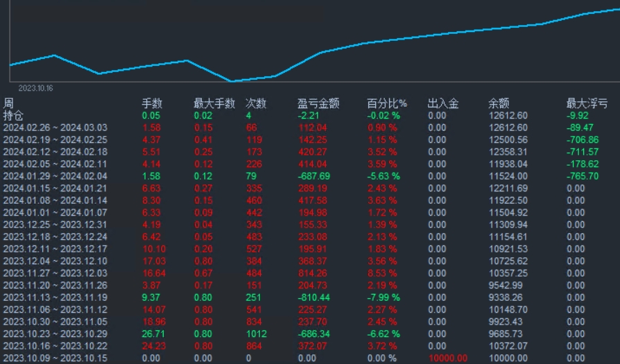Select week row 2024.01.29 ~ 2024.02.04
620x364 pixels.
click(x=55, y=176)
